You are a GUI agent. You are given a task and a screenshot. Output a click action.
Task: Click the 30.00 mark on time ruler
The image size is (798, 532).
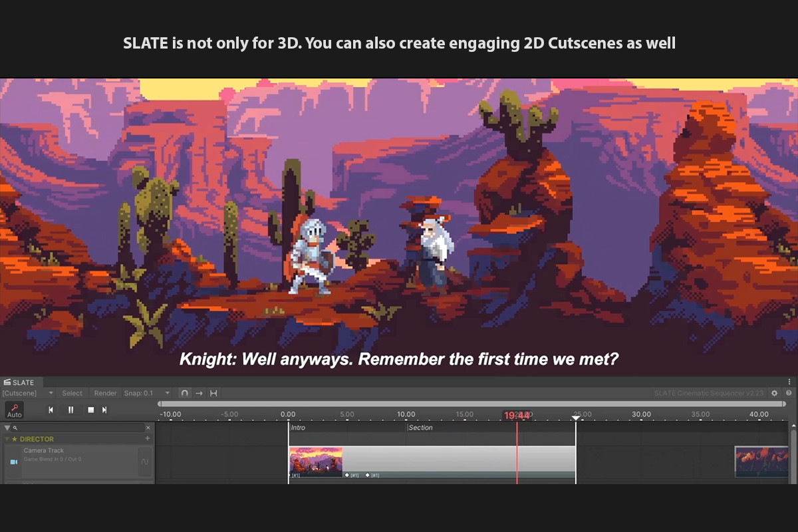641,414
